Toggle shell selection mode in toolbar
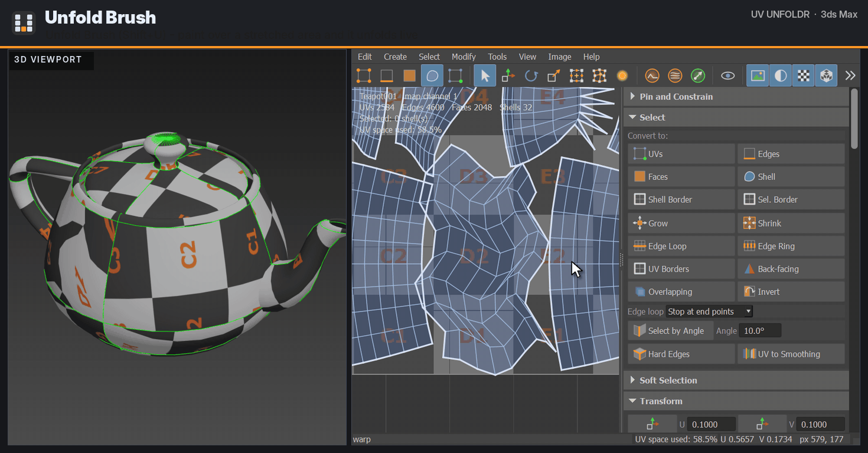 click(432, 75)
